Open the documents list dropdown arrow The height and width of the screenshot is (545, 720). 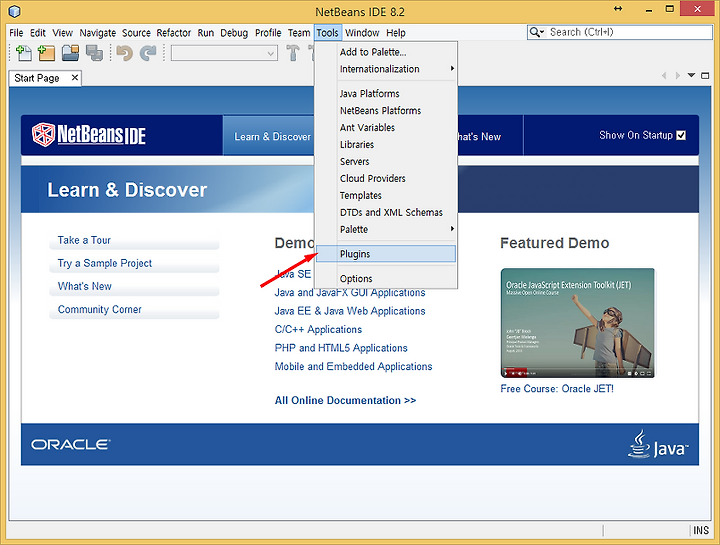[x=692, y=75]
